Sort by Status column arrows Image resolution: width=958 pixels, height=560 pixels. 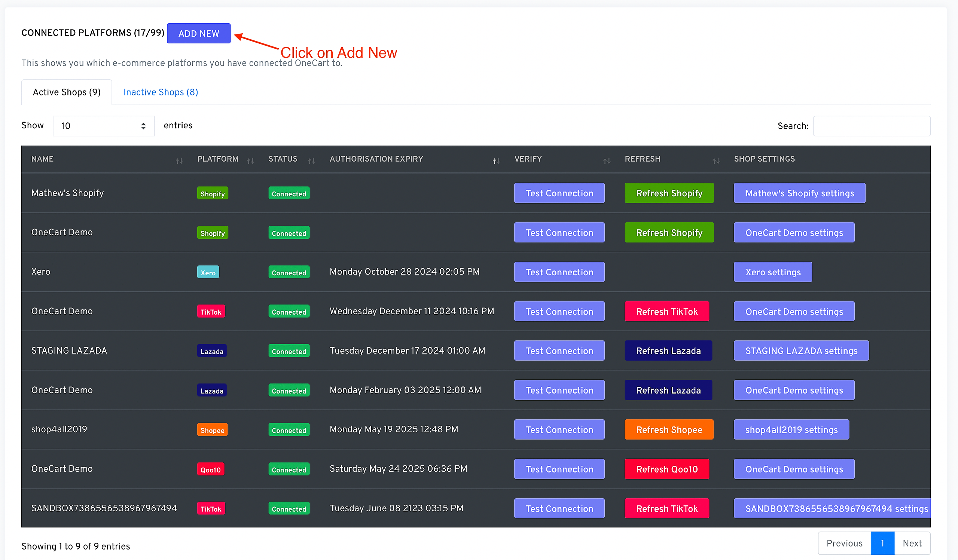(311, 161)
